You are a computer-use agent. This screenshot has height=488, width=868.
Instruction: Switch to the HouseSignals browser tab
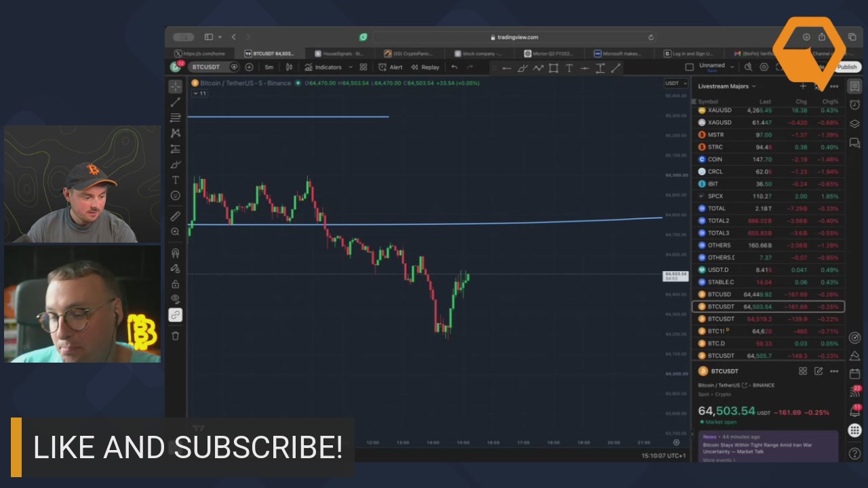click(341, 54)
